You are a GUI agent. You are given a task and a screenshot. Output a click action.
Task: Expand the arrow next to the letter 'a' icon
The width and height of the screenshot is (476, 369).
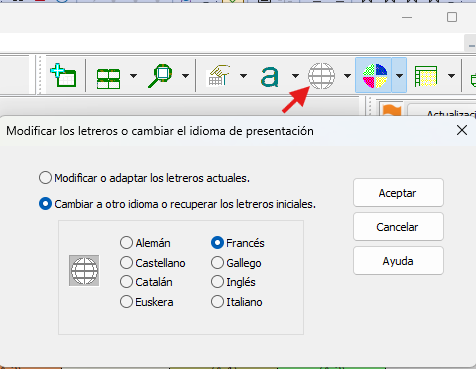click(295, 76)
